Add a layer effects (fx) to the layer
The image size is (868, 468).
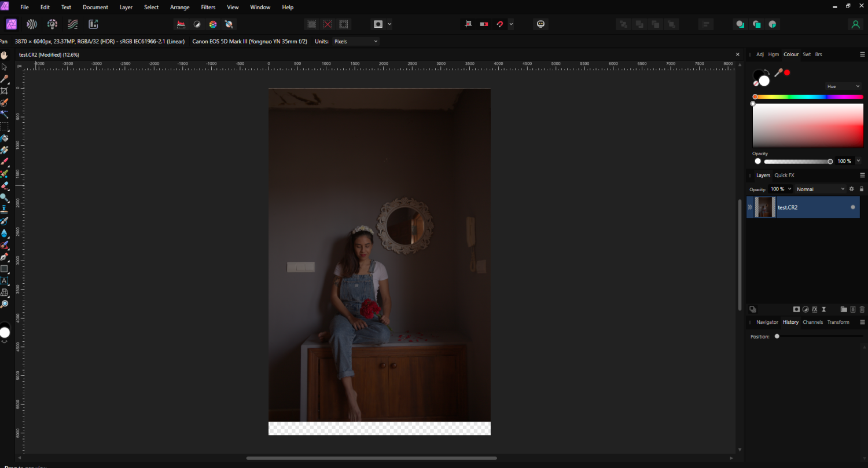point(815,309)
